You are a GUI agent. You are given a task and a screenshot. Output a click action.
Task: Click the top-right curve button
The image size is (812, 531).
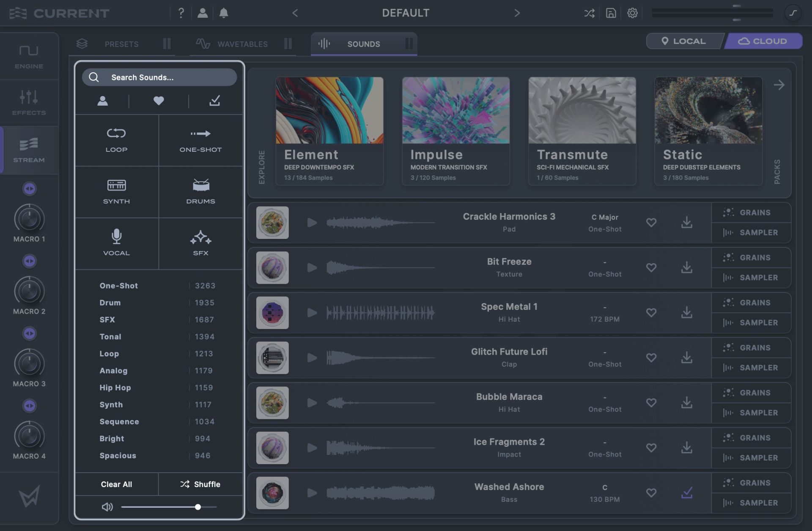793,13
